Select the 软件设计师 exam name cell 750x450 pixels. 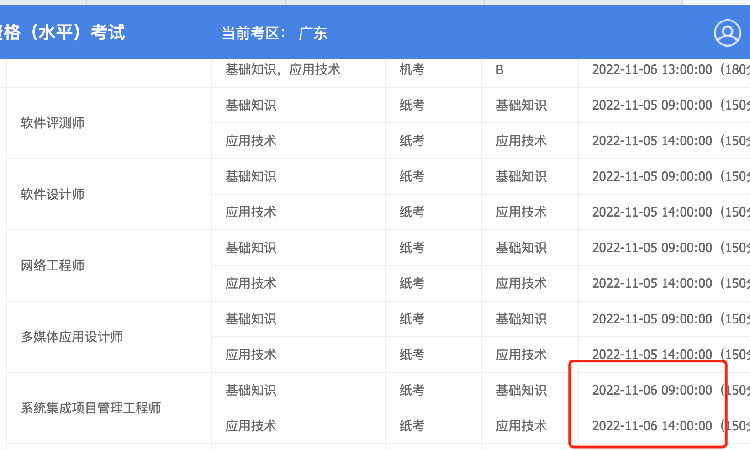tap(53, 194)
